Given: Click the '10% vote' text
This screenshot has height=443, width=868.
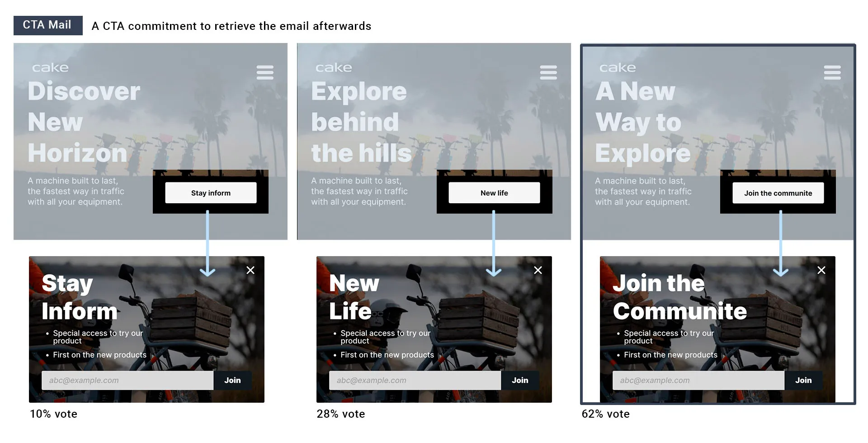Looking at the screenshot, I should click(x=53, y=414).
